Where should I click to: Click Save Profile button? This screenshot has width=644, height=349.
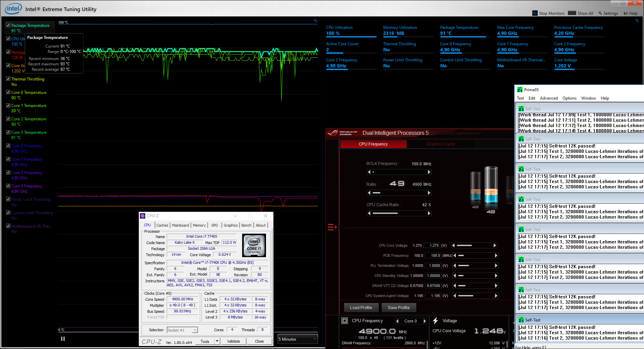tap(398, 308)
